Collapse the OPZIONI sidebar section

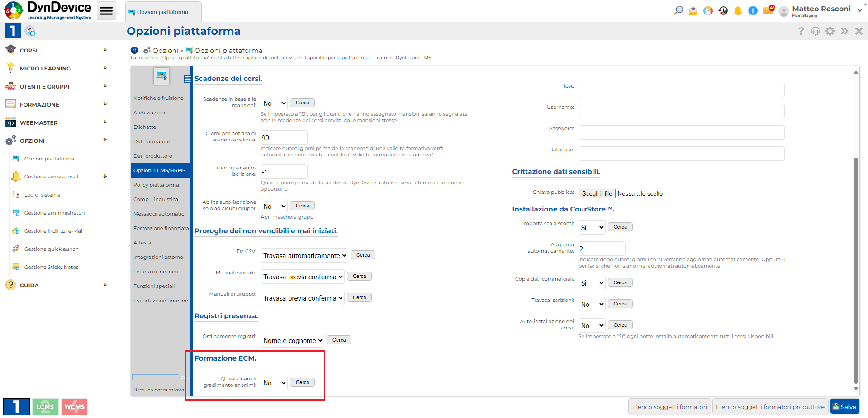pyautogui.click(x=105, y=141)
